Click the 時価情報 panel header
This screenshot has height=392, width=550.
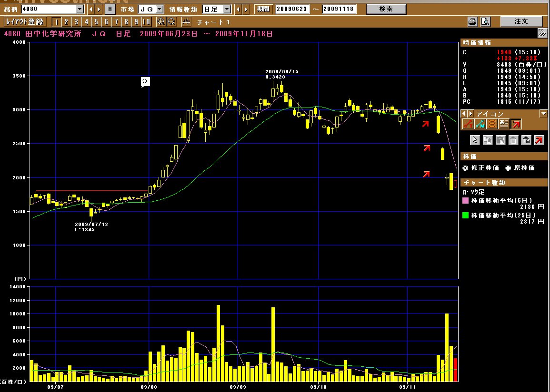click(504, 43)
